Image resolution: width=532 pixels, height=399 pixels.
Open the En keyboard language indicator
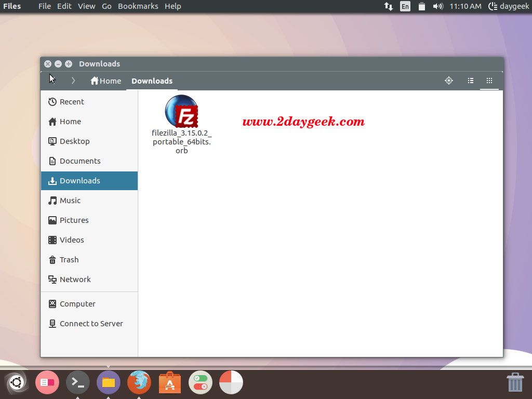point(405,6)
